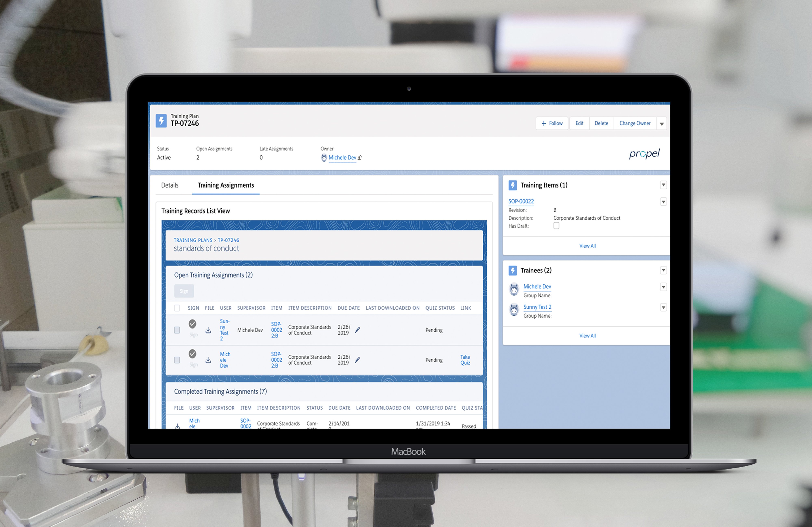Click the Completed Training Assignments (7) heading

(x=220, y=392)
